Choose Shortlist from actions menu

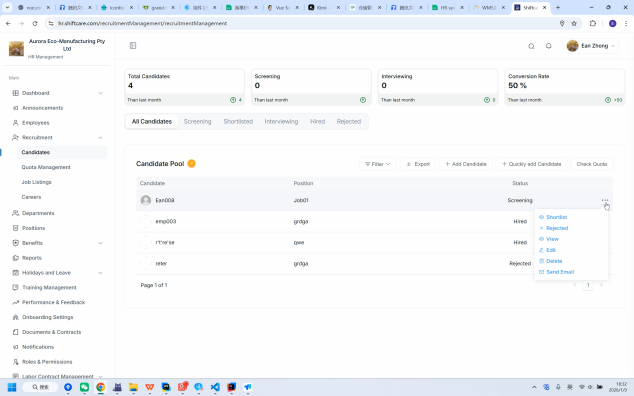pos(553,217)
